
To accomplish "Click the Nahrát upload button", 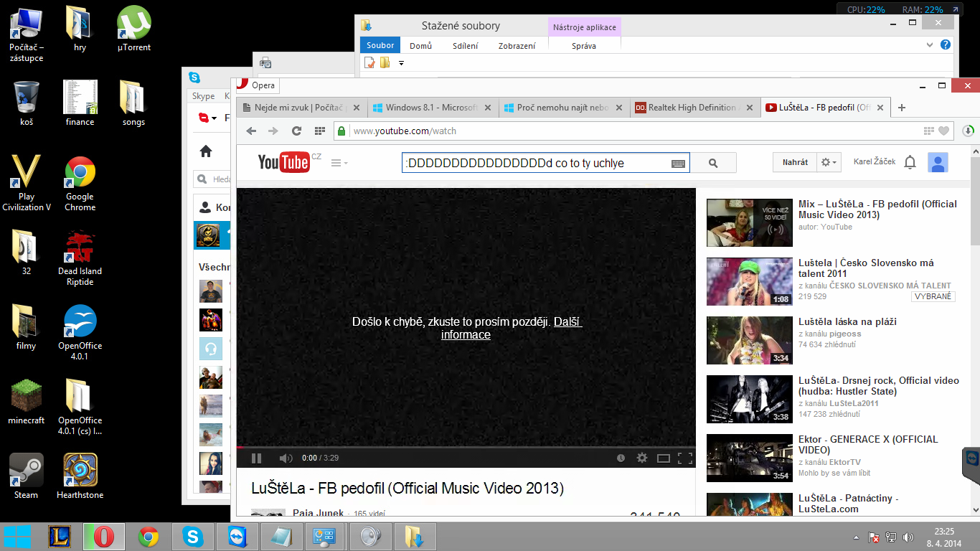I will click(795, 162).
